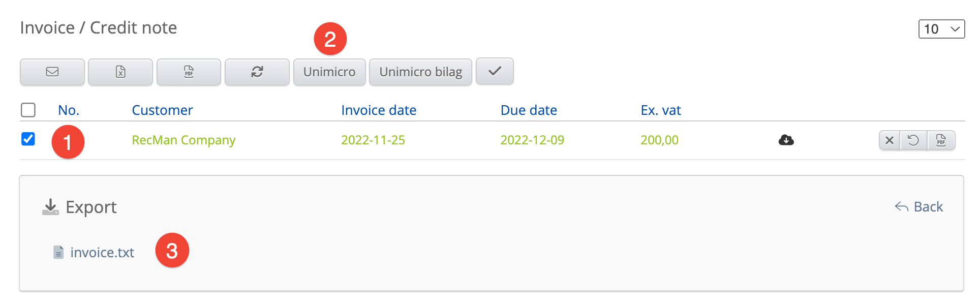Uncheck the RecMan Company row checkbox
This screenshot has height=304, width=980.
28,139
